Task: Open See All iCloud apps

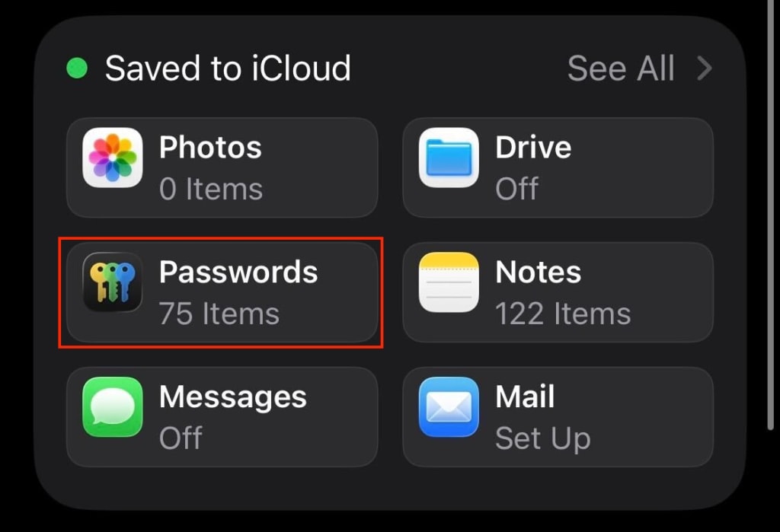Action: coord(621,68)
